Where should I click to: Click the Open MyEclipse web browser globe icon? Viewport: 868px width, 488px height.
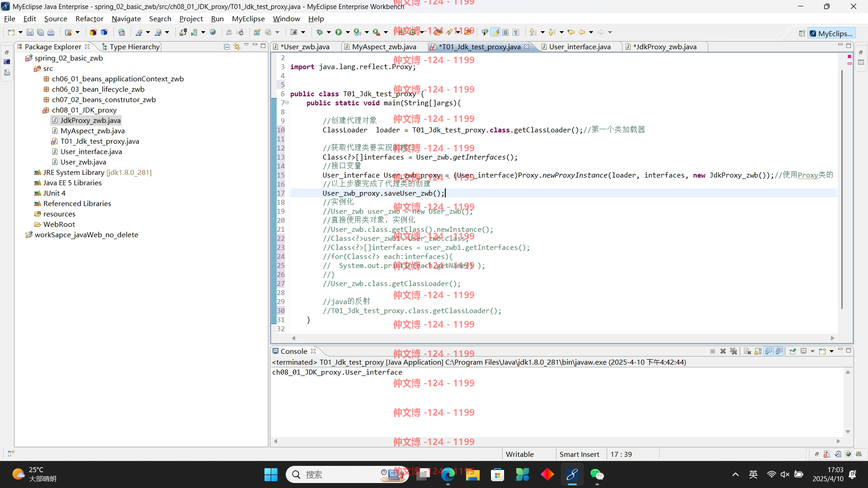(x=213, y=32)
